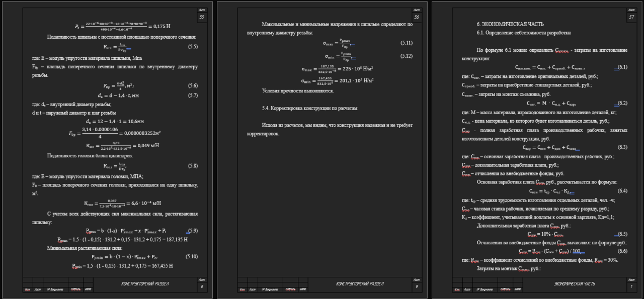Screen dimensions: 644x299
Task: Click 'КОНСТРУКТОРСКИЙ РАЗДЕЛ' title block on page 55
Action: click(x=145, y=284)
